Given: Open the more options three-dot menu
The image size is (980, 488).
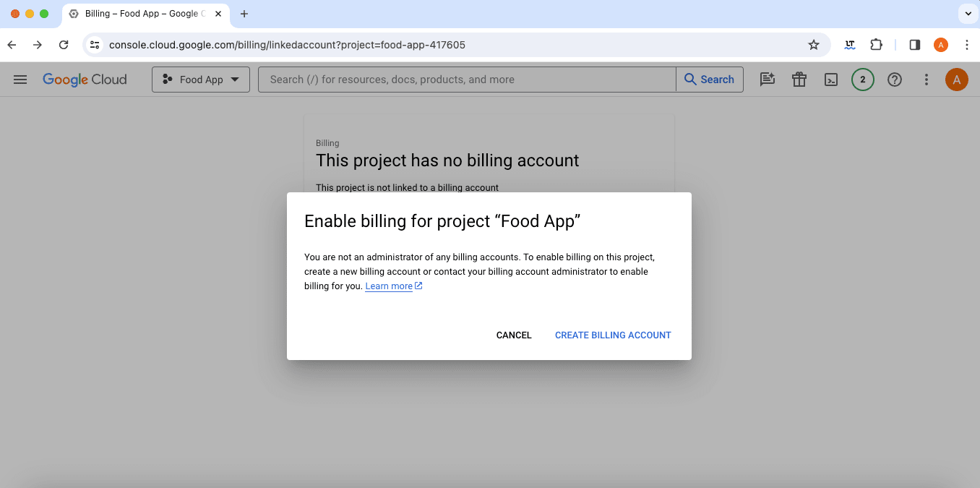Looking at the screenshot, I should pyautogui.click(x=926, y=80).
